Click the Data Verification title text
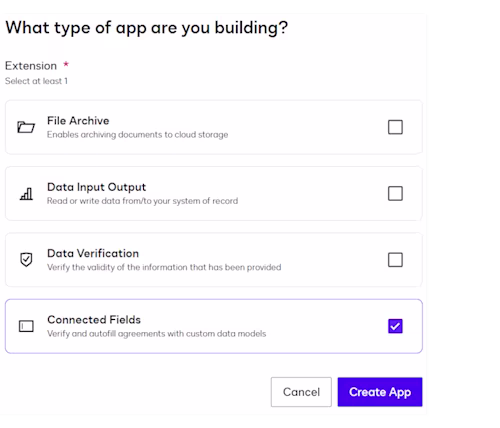Viewport: 500px width, 428px height. [93, 253]
